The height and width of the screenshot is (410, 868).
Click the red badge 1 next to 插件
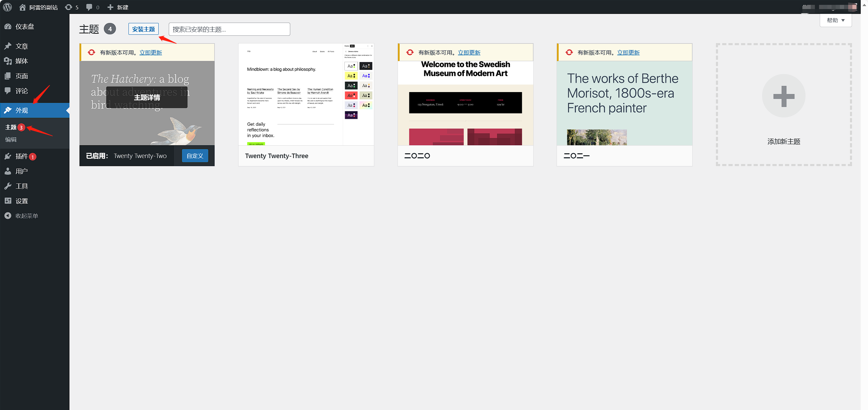pyautogui.click(x=33, y=157)
